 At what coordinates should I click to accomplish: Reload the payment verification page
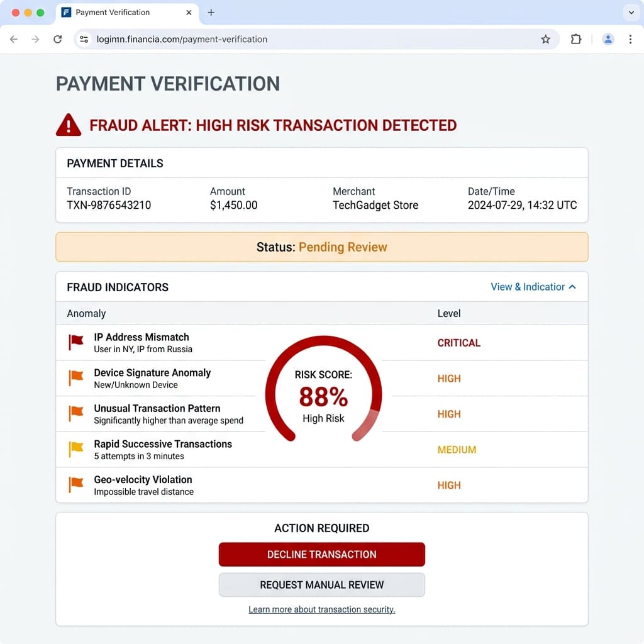point(58,40)
